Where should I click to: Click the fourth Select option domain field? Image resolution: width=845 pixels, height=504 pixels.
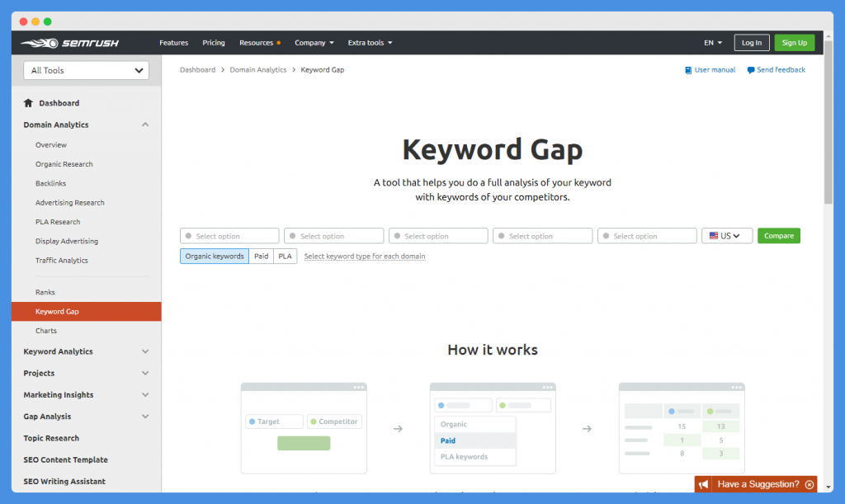coord(543,236)
